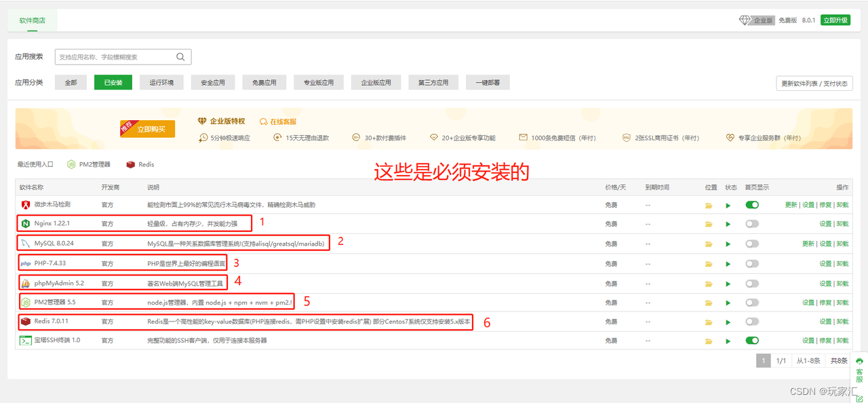Image resolution: width=868 pixels, height=403 pixels.
Task: Open folder location for 宝塔SSH终端
Action: [x=709, y=341]
